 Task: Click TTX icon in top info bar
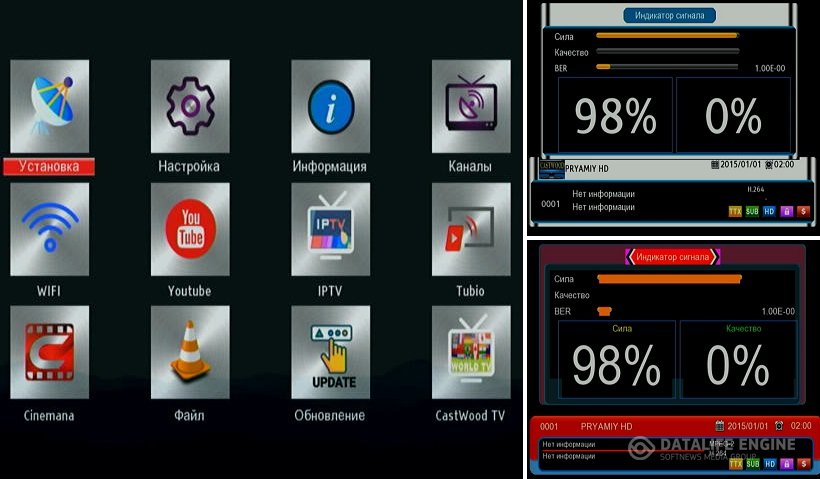tap(735, 211)
